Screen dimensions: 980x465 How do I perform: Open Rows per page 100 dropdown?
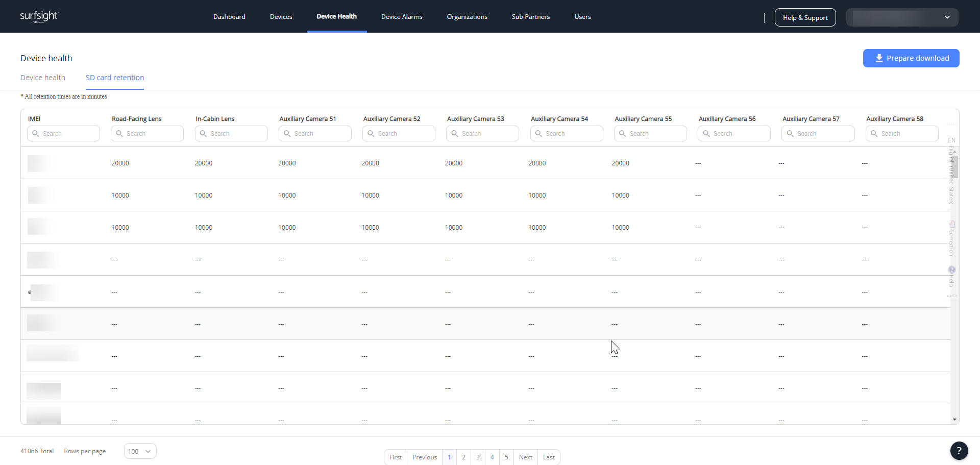click(140, 451)
